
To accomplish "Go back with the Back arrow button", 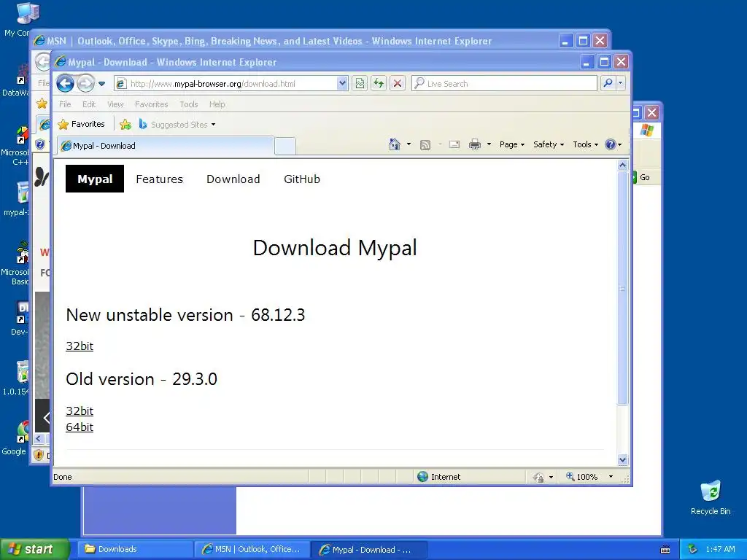I will tap(65, 84).
